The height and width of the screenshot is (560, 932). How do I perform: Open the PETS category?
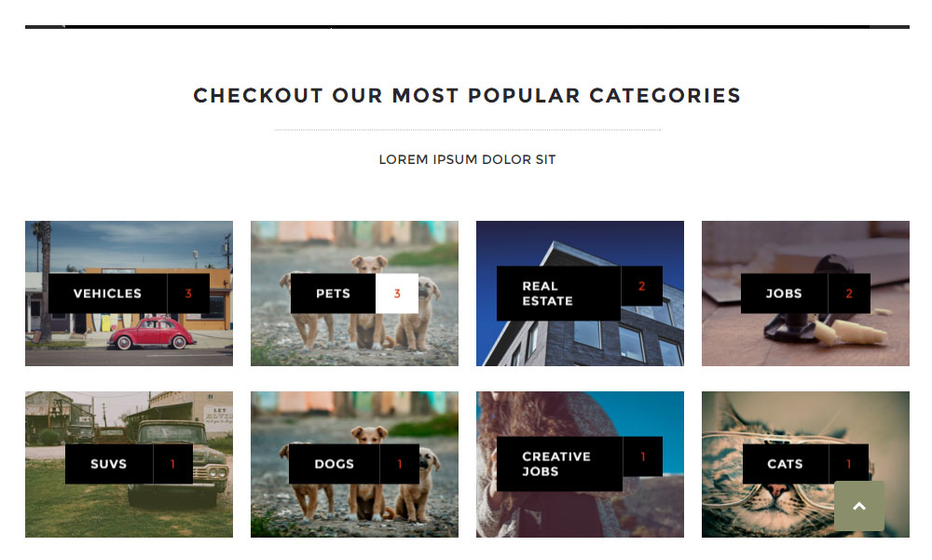tap(333, 293)
